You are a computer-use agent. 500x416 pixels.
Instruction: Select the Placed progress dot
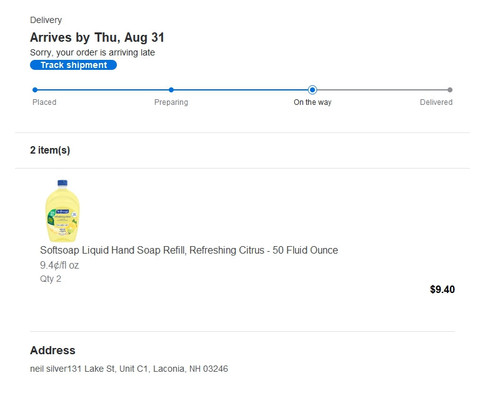(x=35, y=90)
